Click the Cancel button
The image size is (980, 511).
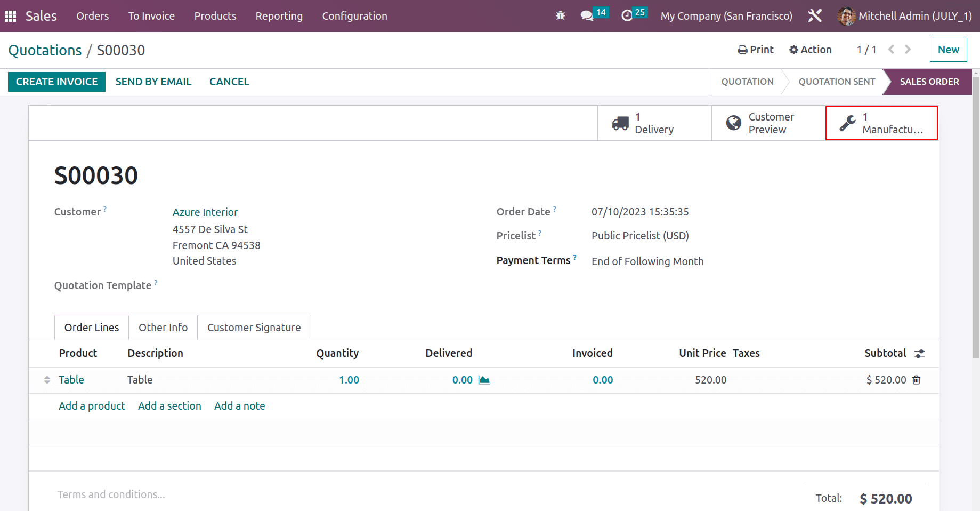pos(229,82)
